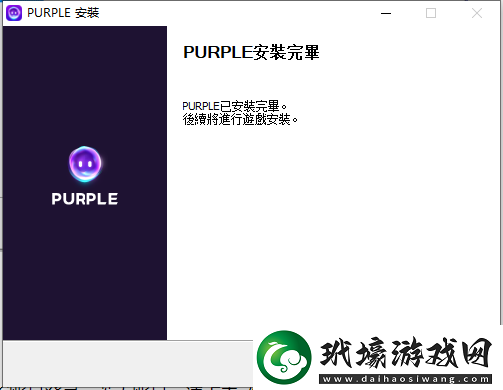Click the text 'PURPLE已安裝完畢。'
The width and height of the screenshot is (503, 390).
coord(234,106)
